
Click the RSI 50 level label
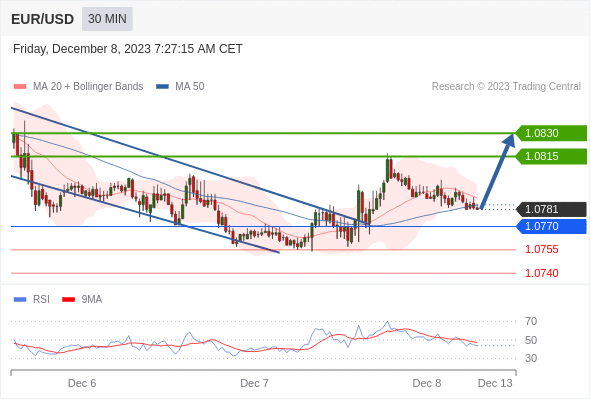(531, 340)
